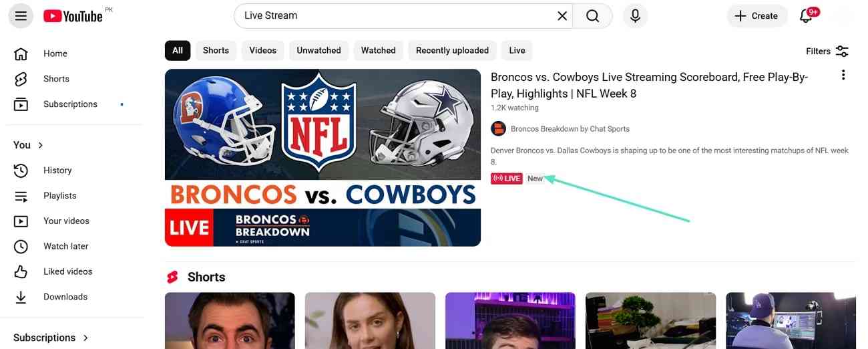This screenshot has width=868, height=349.
Task: Select the Unwatched filter chip
Action: (x=319, y=50)
